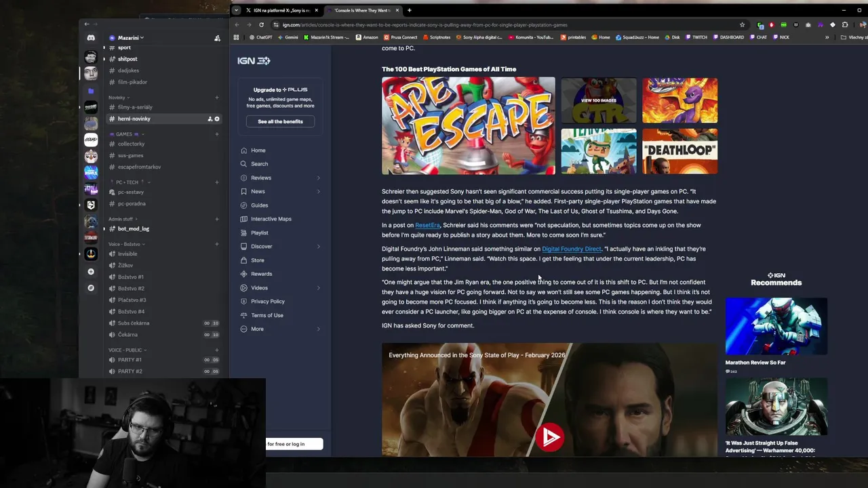Reload the IGN page
This screenshot has height=488, width=868.
(x=261, y=25)
